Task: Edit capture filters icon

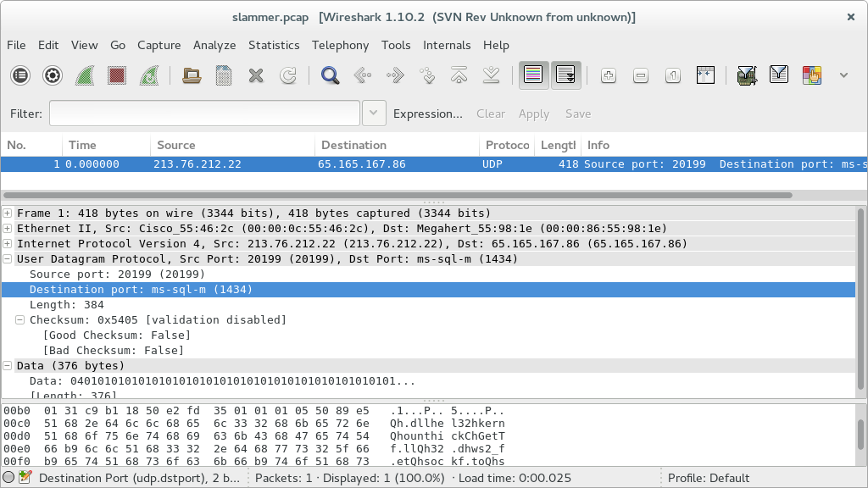Action: point(747,75)
